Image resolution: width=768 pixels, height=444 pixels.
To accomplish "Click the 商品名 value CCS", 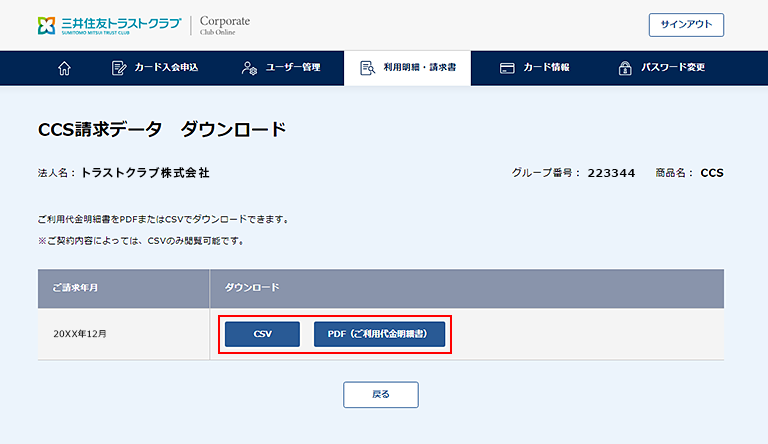I will pyautogui.click(x=712, y=173).
